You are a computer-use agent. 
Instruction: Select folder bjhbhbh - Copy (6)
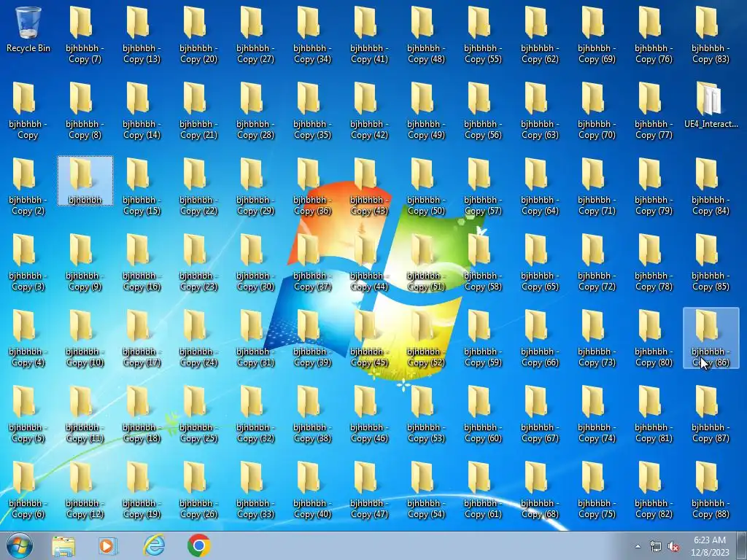tap(28, 490)
